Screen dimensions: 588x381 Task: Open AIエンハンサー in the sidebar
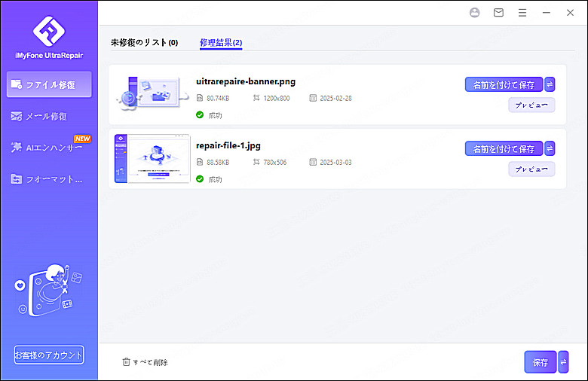[x=49, y=148]
